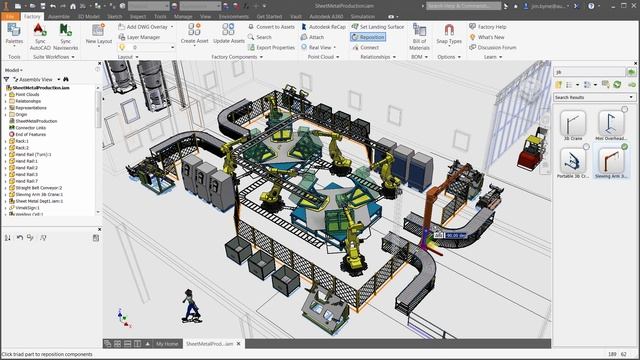
Task: Switch to the 3D Model tab
Action: click(x=89, y=16)
